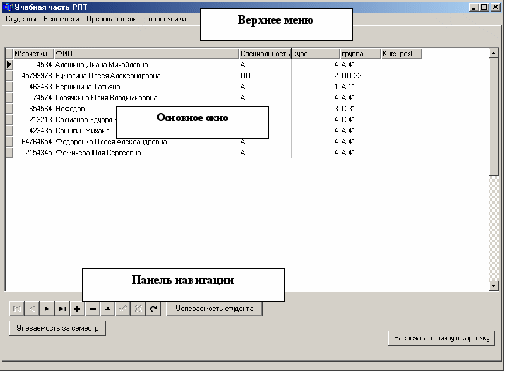Post edit with checkmark button

pos(123,309)
